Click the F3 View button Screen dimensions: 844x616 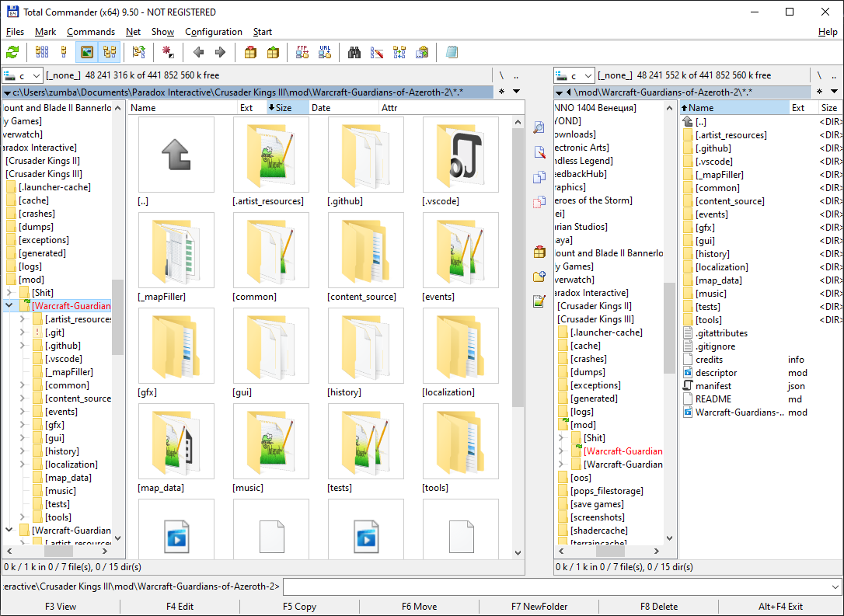pyautogui.click(x=61, y=607)
